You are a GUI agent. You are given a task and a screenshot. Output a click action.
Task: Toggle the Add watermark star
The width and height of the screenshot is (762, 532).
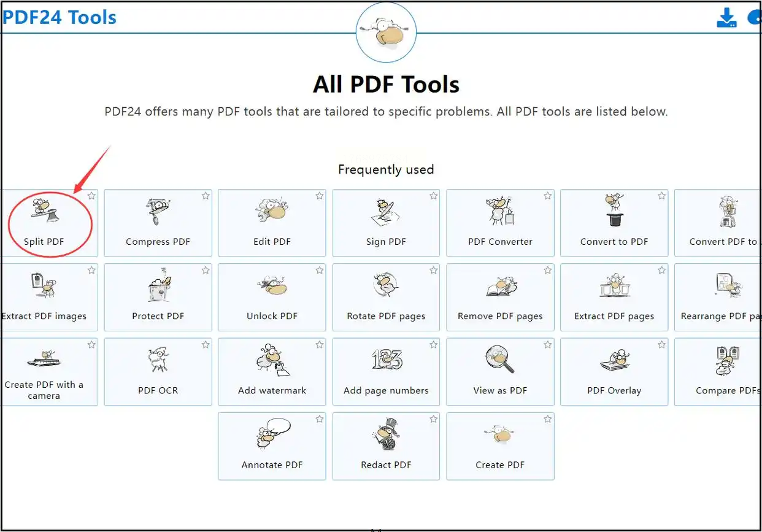point(320,345)
